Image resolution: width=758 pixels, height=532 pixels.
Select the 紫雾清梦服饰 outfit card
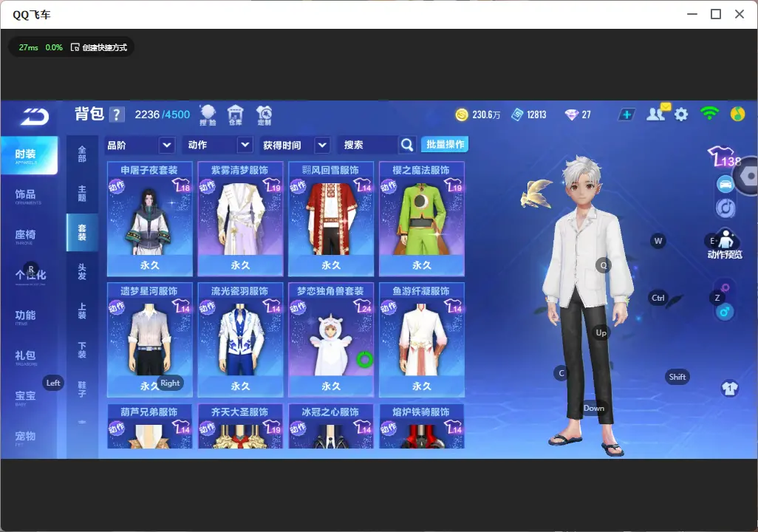[240, 219]
